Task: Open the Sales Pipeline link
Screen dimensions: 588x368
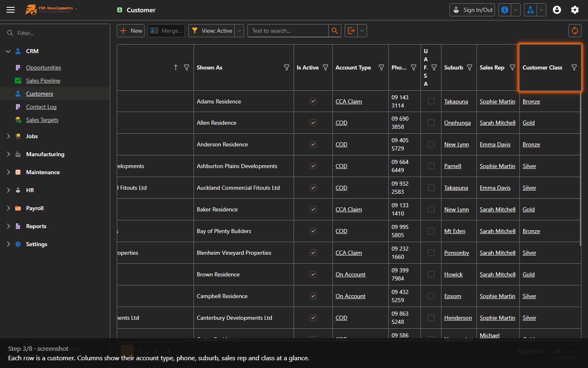Action: [43, 81]
